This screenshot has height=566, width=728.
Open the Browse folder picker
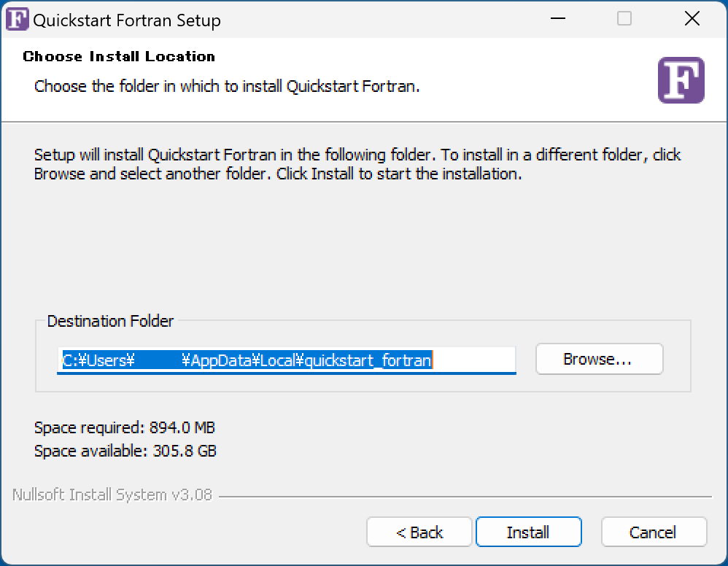(599, 359)
